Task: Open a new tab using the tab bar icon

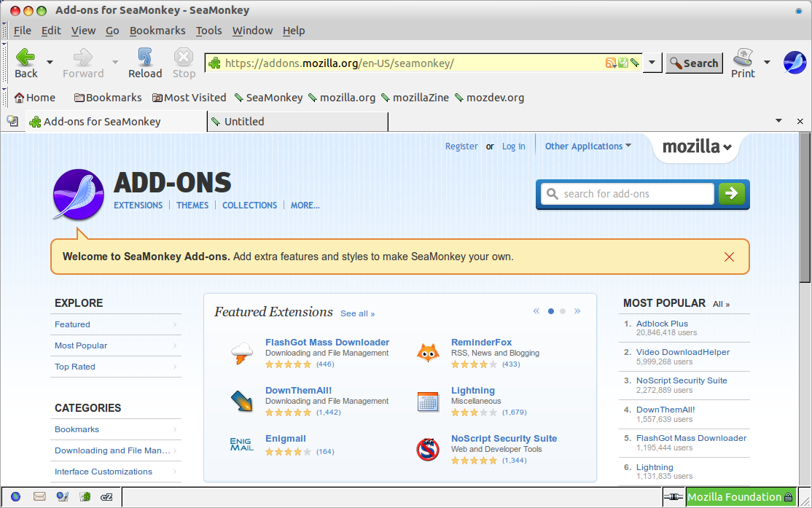Action: pos(12,122)
